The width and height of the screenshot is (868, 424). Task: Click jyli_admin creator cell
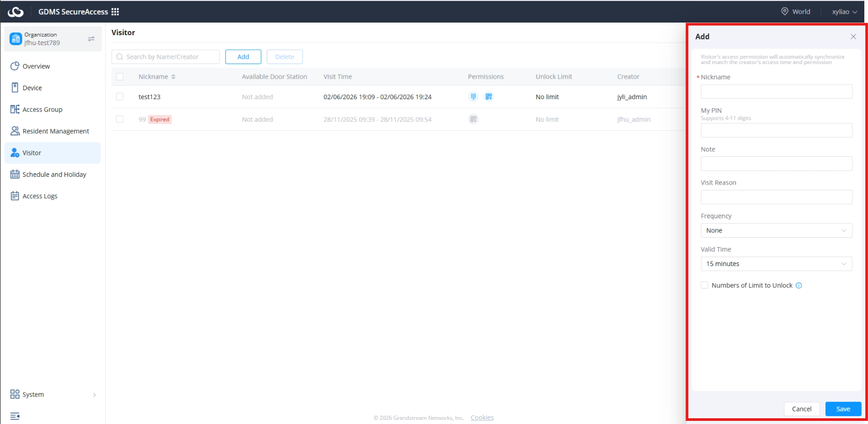(x=632, y=97)
